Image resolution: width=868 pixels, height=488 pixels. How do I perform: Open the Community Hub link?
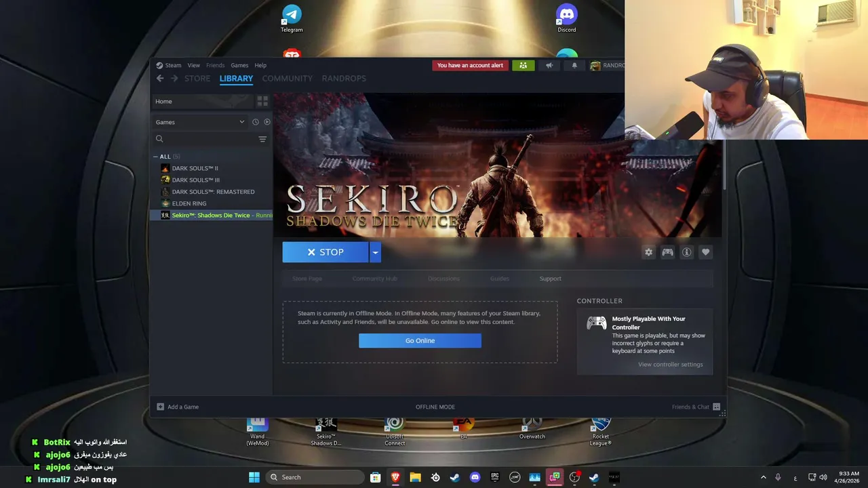(x=374, y=279)
